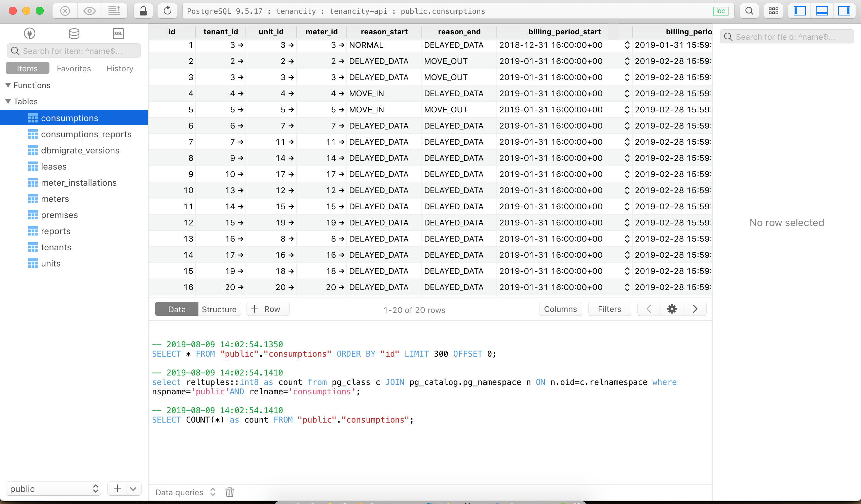Click the refresh/reload page icon
Viewport: 861px width, 504px height.
[x=167, y=10]
